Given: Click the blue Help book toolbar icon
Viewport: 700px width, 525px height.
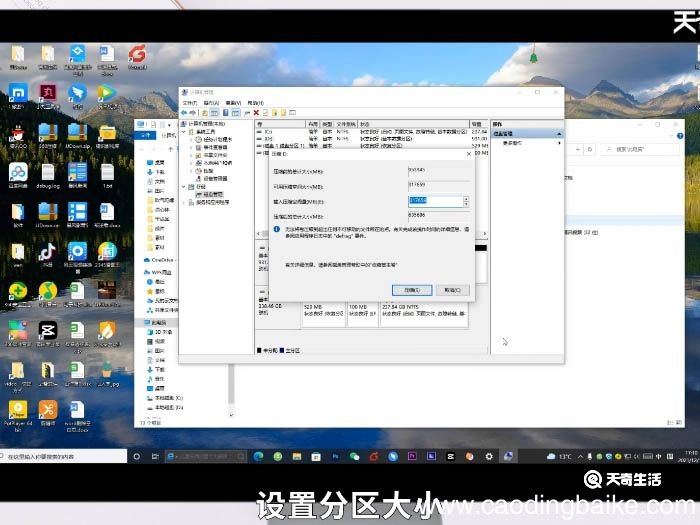Looking at the screenshot, I should click(226, 113).
